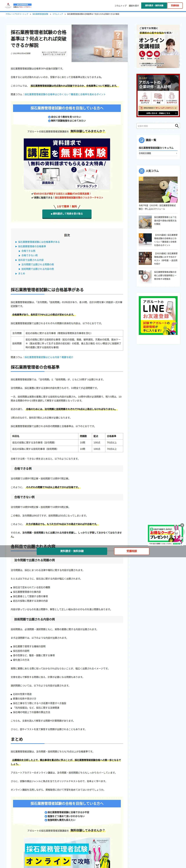Close the floating coupon popup
This screenshot has width=186, height=868.
pyautogui.click(x=182, y=525)
